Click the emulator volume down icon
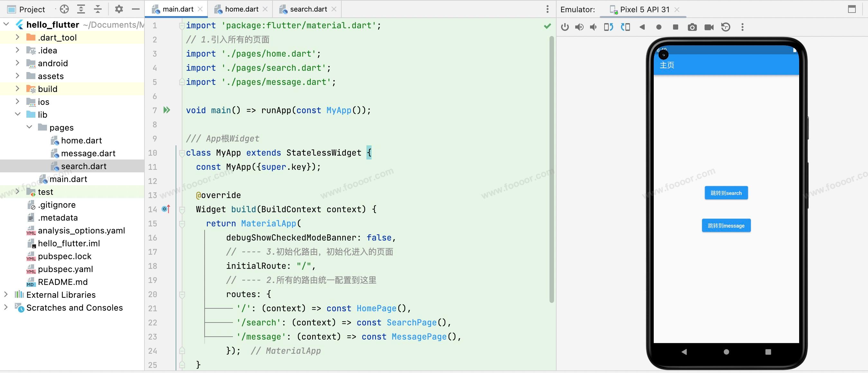 [593, 27]
